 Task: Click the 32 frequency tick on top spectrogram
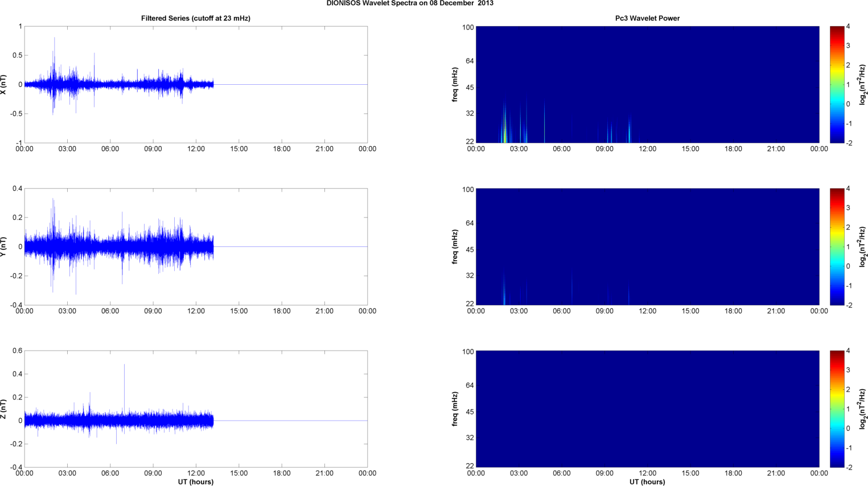(x=470, y=114)
